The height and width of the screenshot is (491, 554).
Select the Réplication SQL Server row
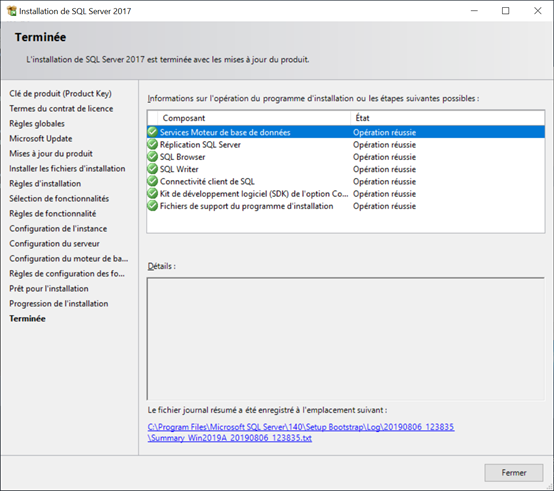click(x=346, y=144)
